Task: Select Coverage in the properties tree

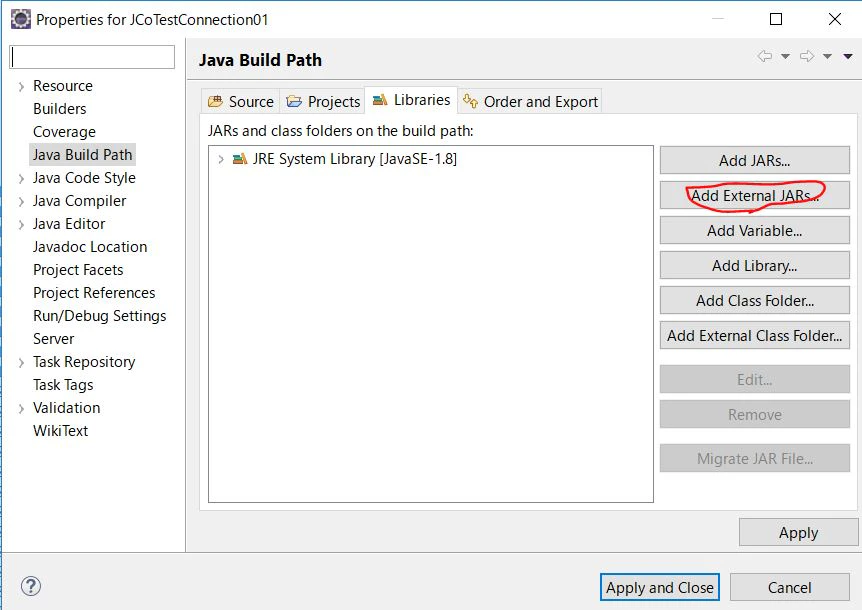Action: [x=64, y=132]
